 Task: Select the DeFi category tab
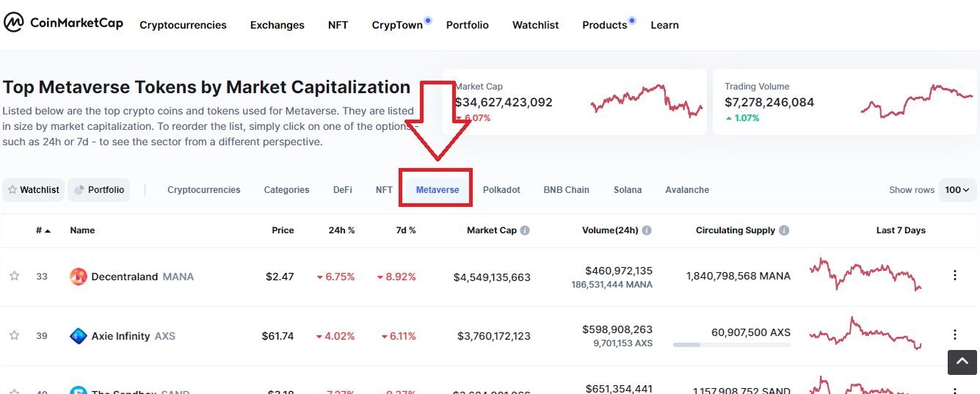point(343,190)
